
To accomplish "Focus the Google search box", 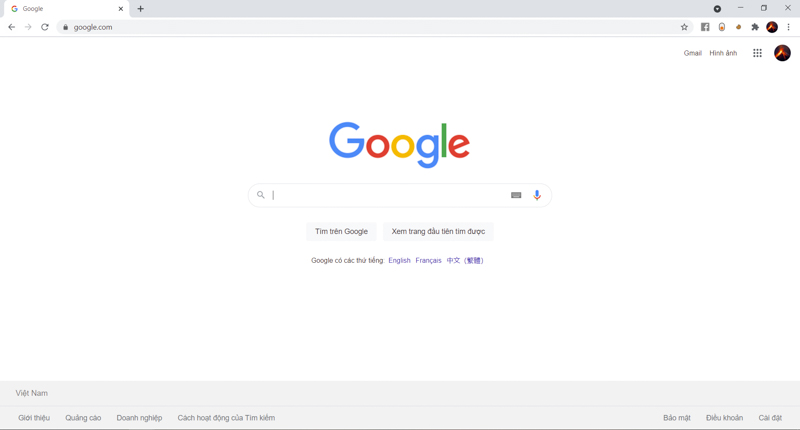I will click(390, 195).
